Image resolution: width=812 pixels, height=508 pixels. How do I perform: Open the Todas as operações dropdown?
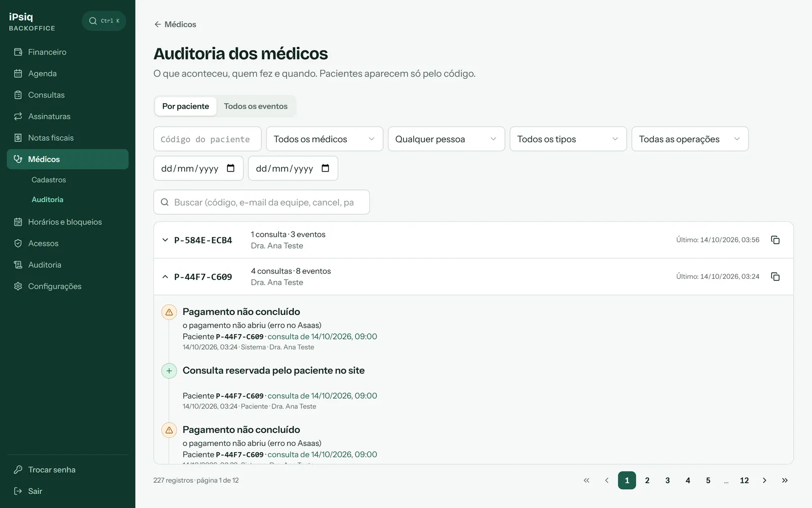point(690,139)
